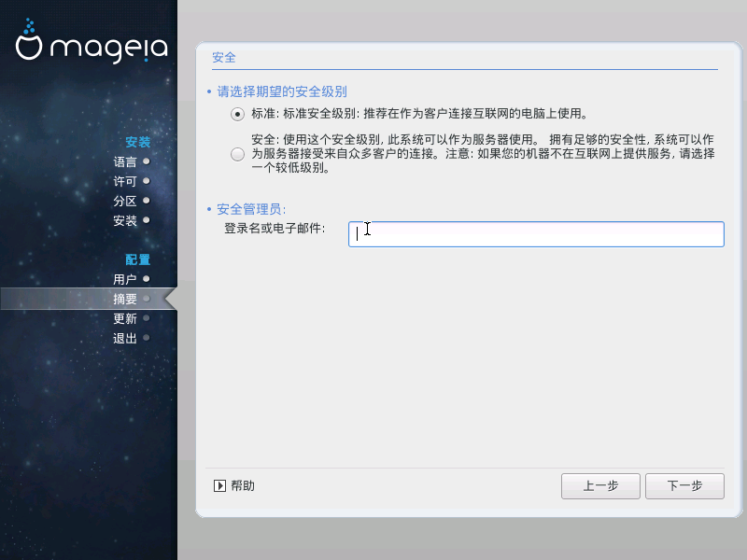Select the 安全 server security level radio button

pyautogui.click(x=237, y=154)
